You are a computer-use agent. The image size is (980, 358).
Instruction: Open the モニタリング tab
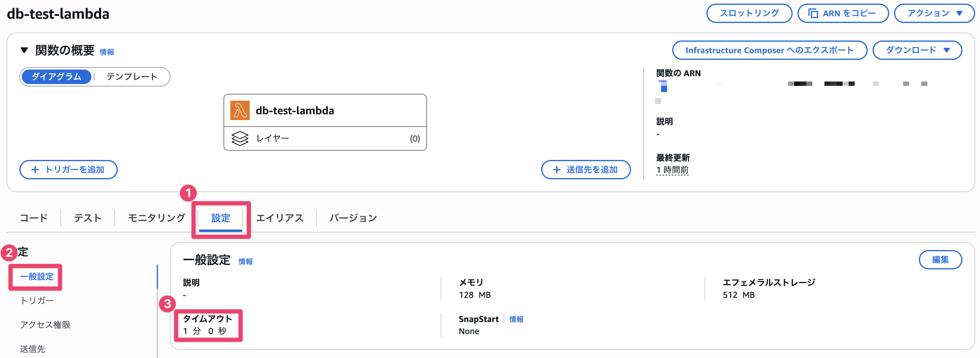click(x=156, y=218)
